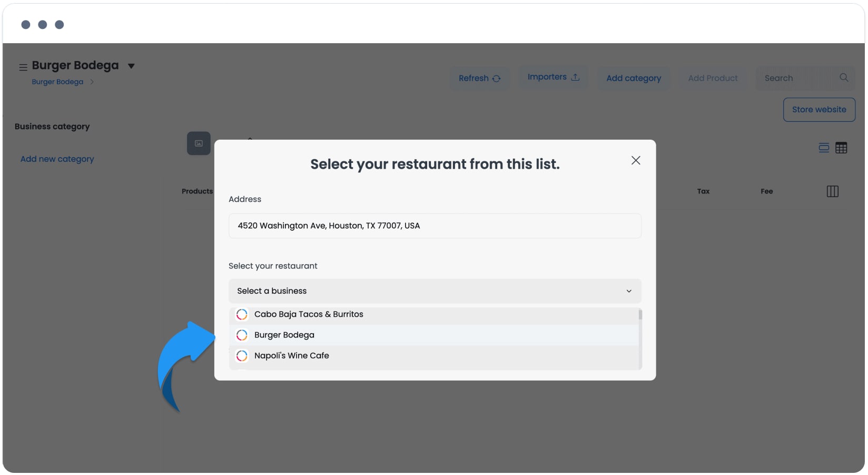Switch to table grid view icon
868x475 pixels.
click(841, 148)
